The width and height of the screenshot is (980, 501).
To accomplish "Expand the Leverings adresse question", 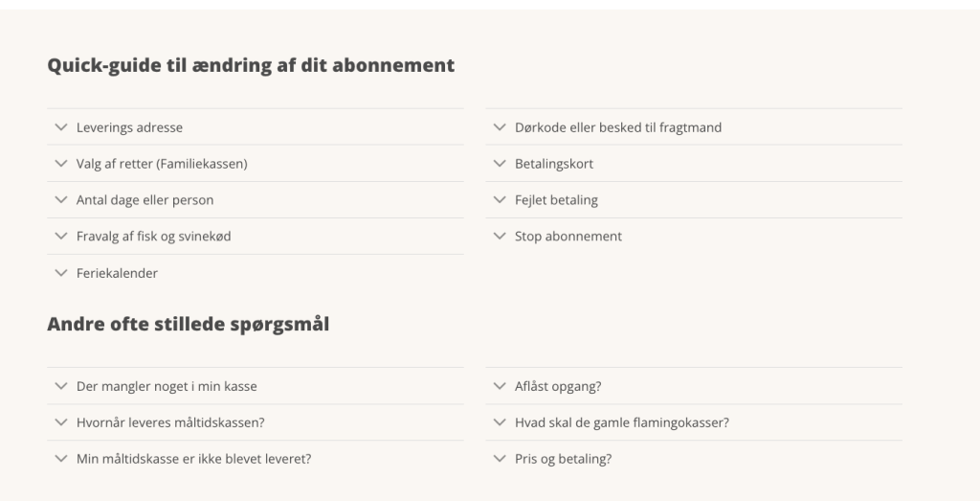I will (129, 127).
